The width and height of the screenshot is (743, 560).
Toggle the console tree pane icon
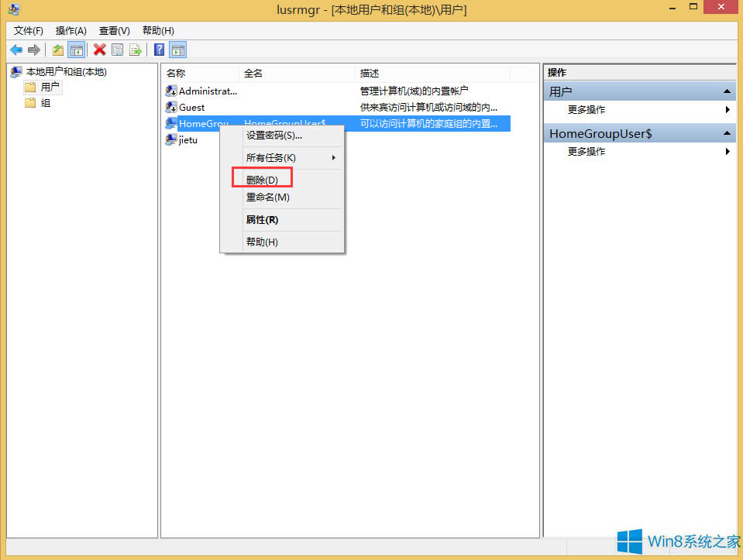point(76,49)
